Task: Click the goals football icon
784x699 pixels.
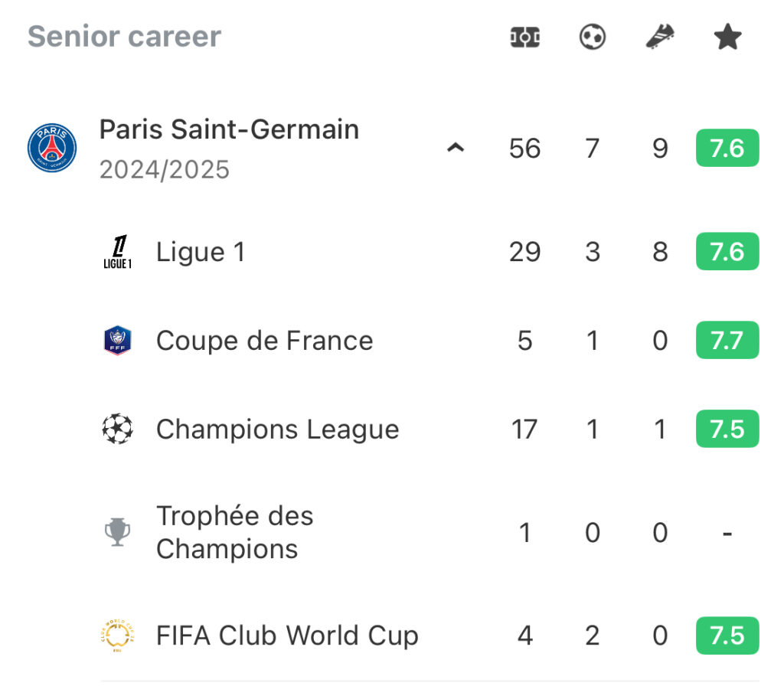Action: click(x=593, y=37)
